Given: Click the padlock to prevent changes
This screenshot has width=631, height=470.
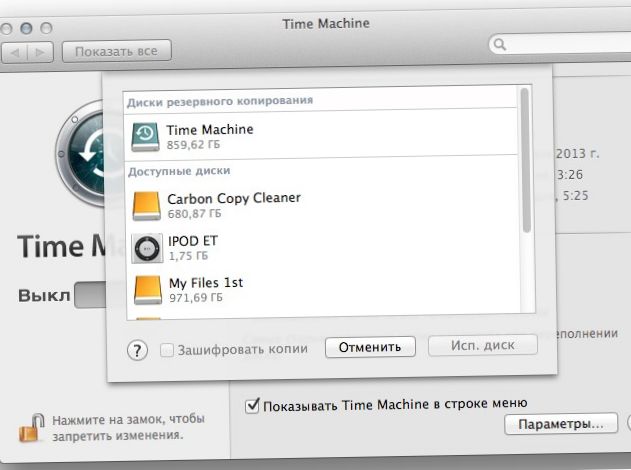Looking at the screenshot, I should (31, 428).
